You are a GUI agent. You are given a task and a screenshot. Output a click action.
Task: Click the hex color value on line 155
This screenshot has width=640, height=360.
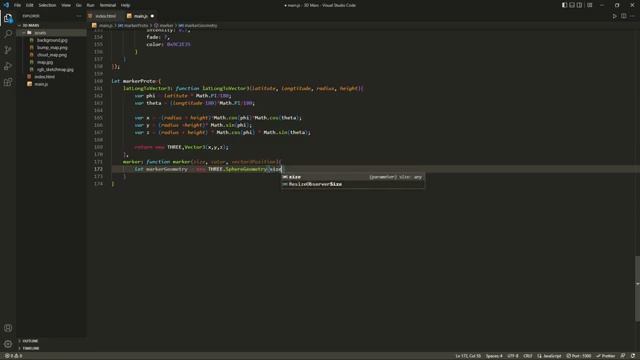[178, 44]
